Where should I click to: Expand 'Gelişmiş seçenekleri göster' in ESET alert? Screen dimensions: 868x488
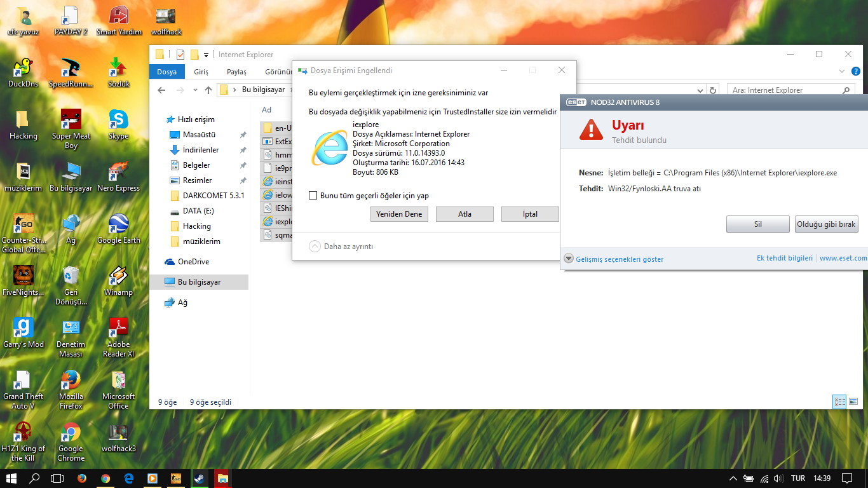click(614, 259)
